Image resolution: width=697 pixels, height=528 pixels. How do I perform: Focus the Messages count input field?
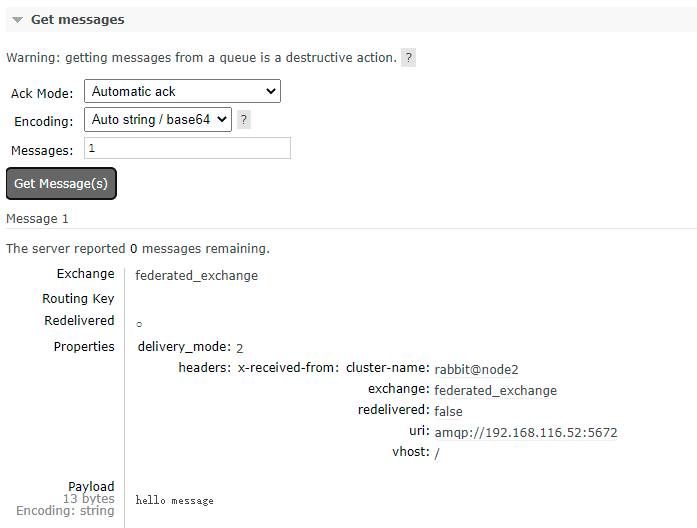click(187, 148)
